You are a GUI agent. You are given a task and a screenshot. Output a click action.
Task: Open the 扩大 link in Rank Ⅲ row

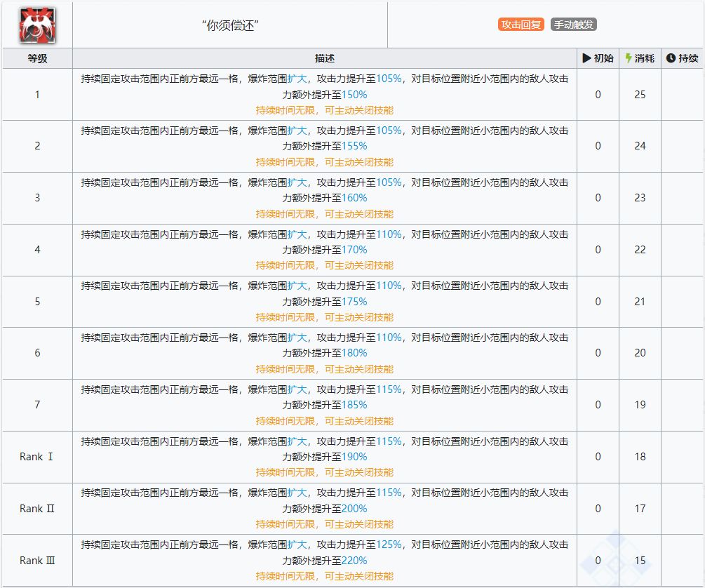point(297,544)
